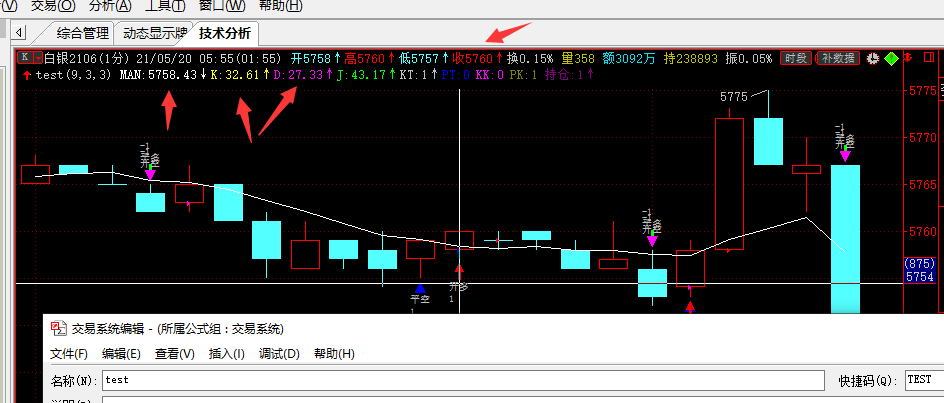This screenshot has width=944, height=403.
Task: Click the D:27.33 magenta value
Action: [298, 75]
